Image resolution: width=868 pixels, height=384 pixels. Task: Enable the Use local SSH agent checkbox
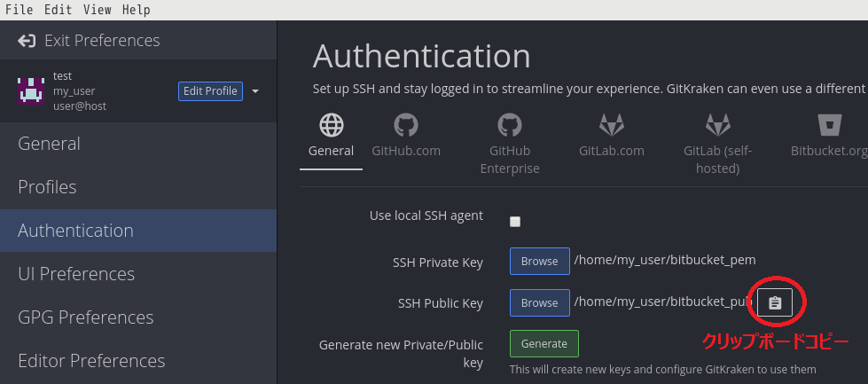tap(515, 222)
